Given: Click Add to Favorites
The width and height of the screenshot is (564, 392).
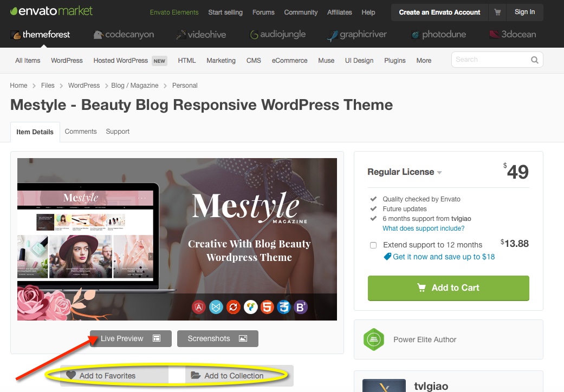Looking at the screenshot, I should coord(114,375).
